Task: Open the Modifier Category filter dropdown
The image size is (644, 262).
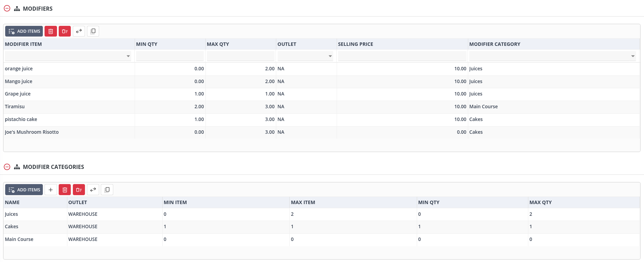Action: pyautogui.click(x=633, y=56)
